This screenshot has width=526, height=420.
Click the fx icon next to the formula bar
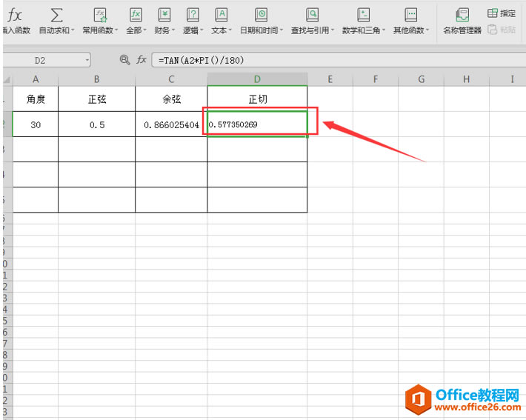142,60
